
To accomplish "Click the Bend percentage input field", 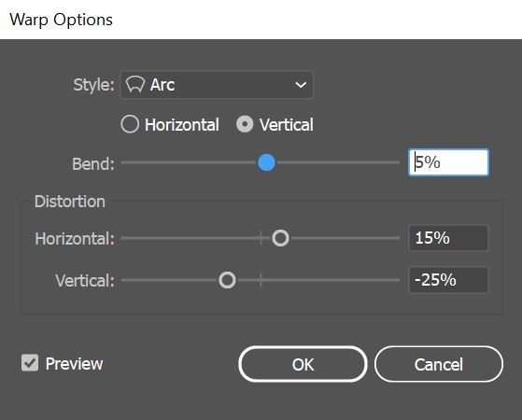I will click(448, 162).
